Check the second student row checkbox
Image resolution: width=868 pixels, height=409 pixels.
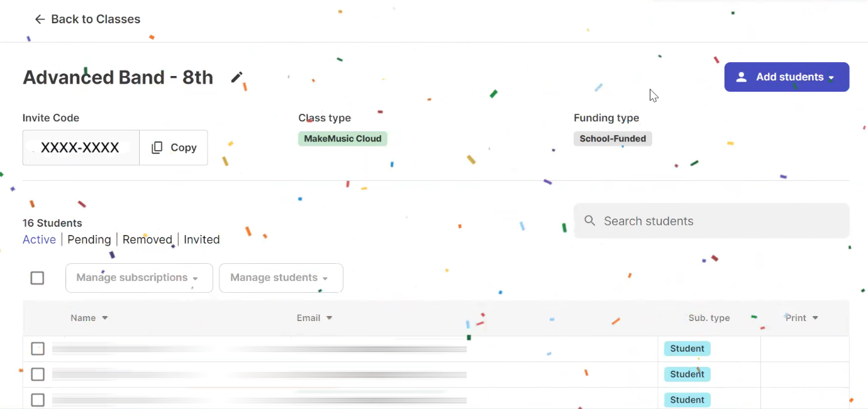pos(38,374)
